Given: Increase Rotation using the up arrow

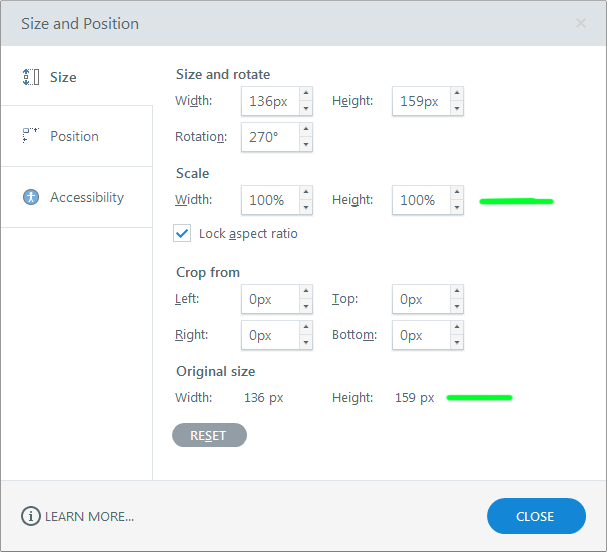Looking at the screenshot, I should tap(306, 130).
